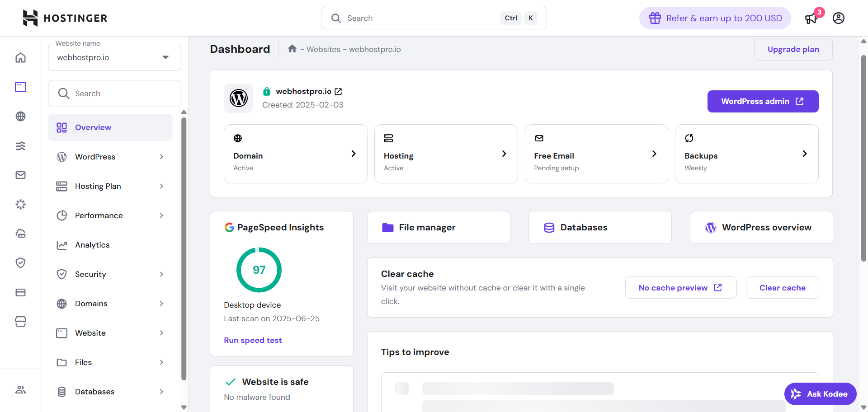Expand the WordPress sidebar menu
The height and width of the screenshot is (412, 868).
click(110, 157)
